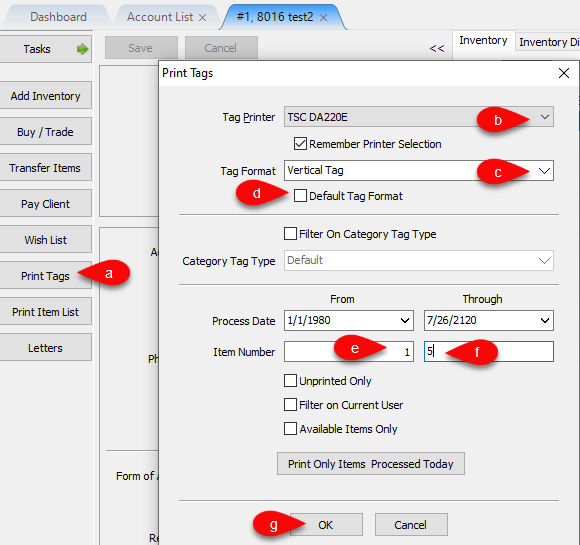Open Process Date From date picker
Screen dimensions: 580x545
(x=405, y=320)
